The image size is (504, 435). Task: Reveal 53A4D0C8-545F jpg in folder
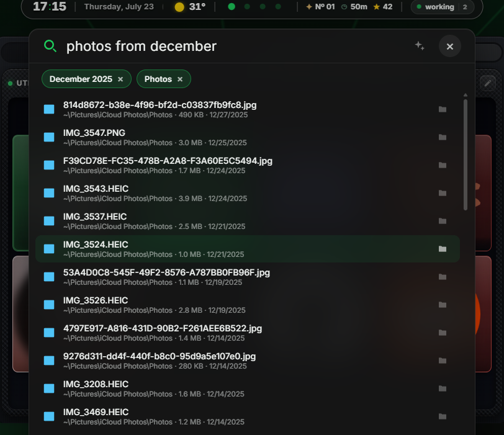[443, 277]
